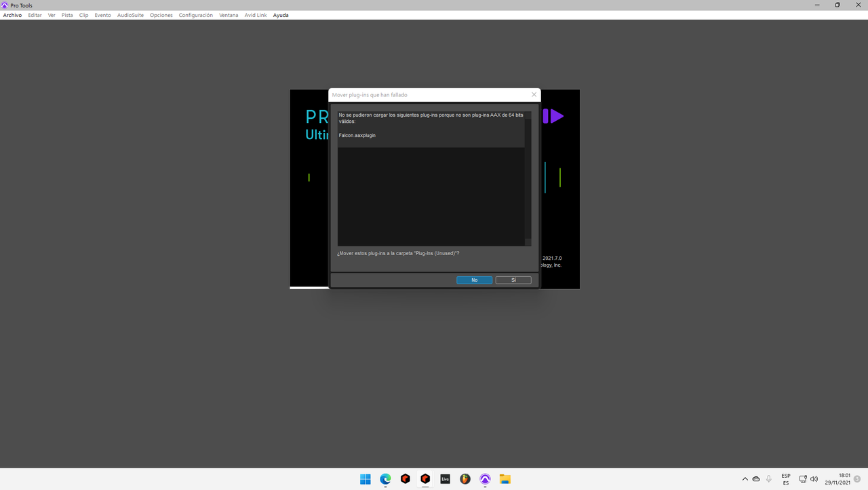Open Ableton Live from the taskbar

click(x=445, y=479)
